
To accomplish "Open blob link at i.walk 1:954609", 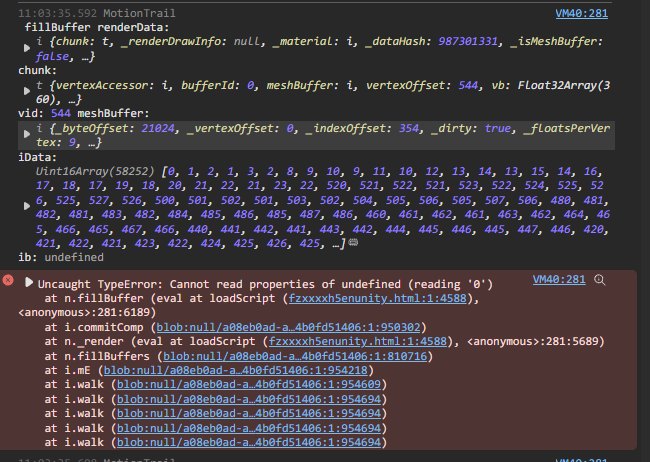I will [x=249, y=384].
